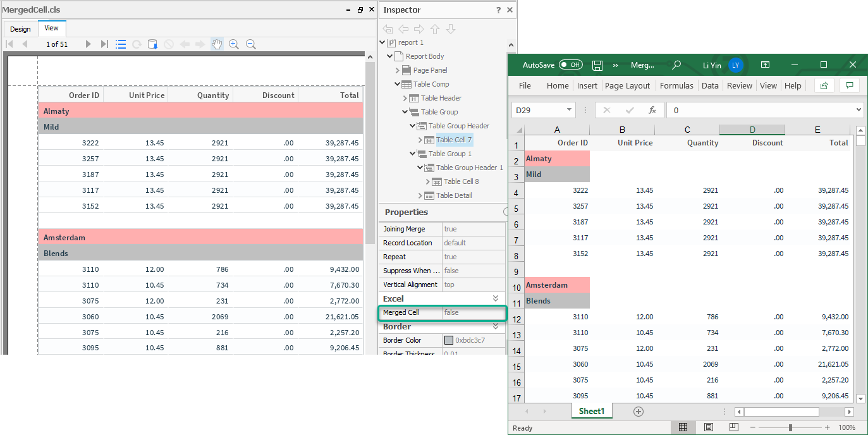The width and height of the screenshot is (868, 435).
Task: Switch to the Design tab
Action: coord(20,29)
